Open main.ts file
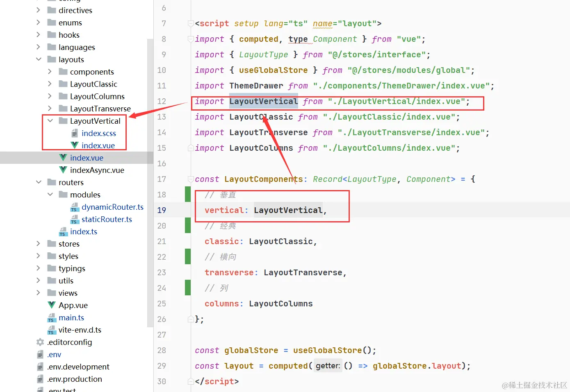The image size is (570, 392). coord(71,317)
